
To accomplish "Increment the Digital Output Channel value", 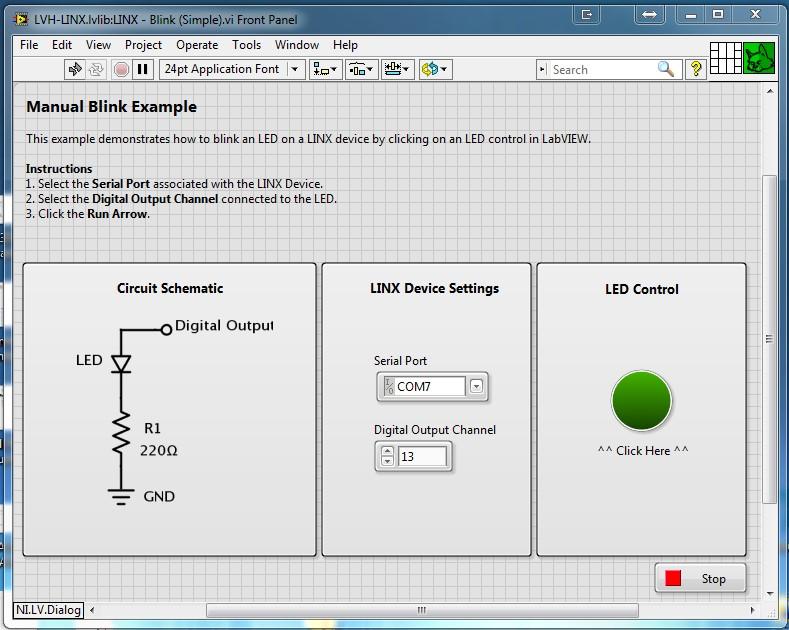I will 387,450.
